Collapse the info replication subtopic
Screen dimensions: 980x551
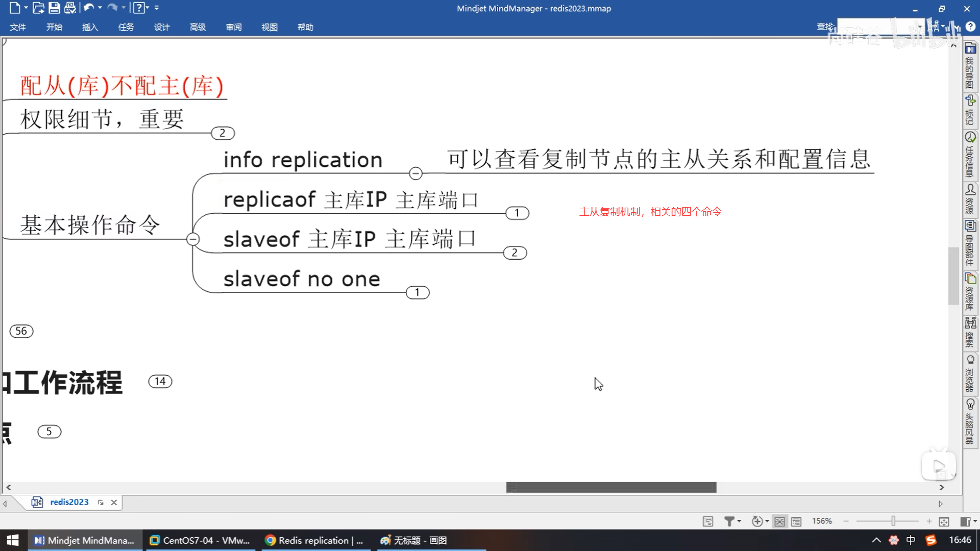(x=415, y=173)
